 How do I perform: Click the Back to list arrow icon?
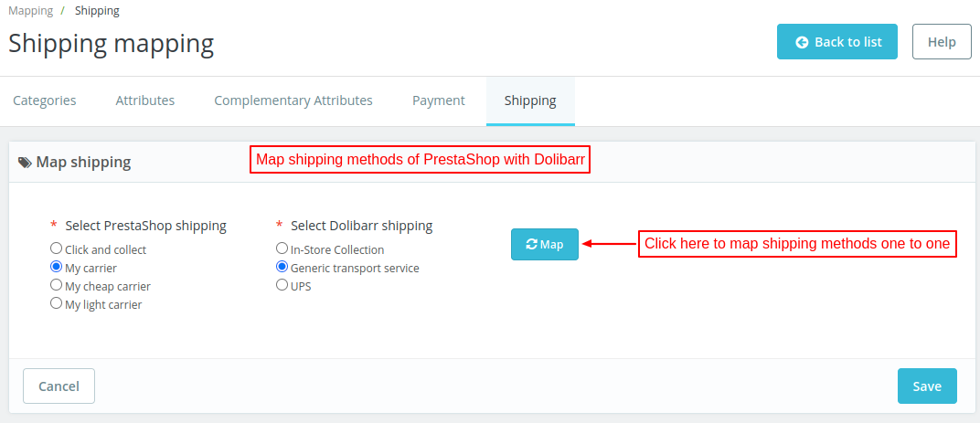(802, 42)
